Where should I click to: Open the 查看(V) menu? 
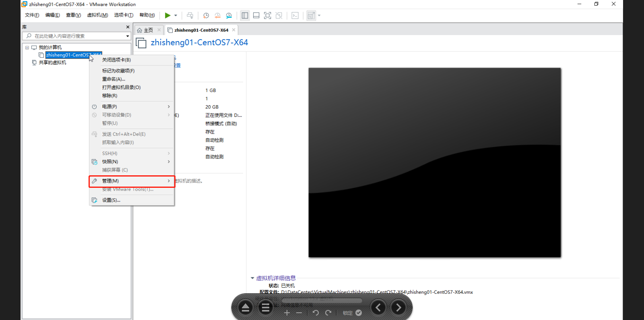pos(73,15)
